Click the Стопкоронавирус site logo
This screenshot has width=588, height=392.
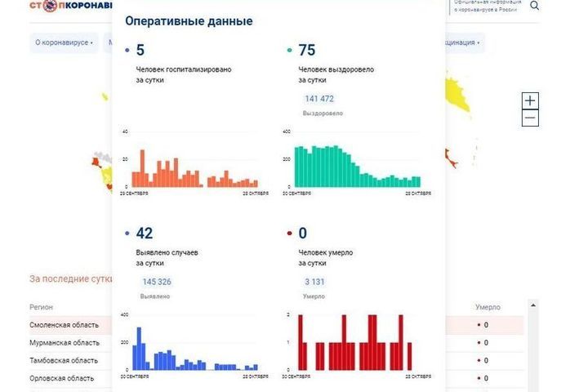click(69, 6)
